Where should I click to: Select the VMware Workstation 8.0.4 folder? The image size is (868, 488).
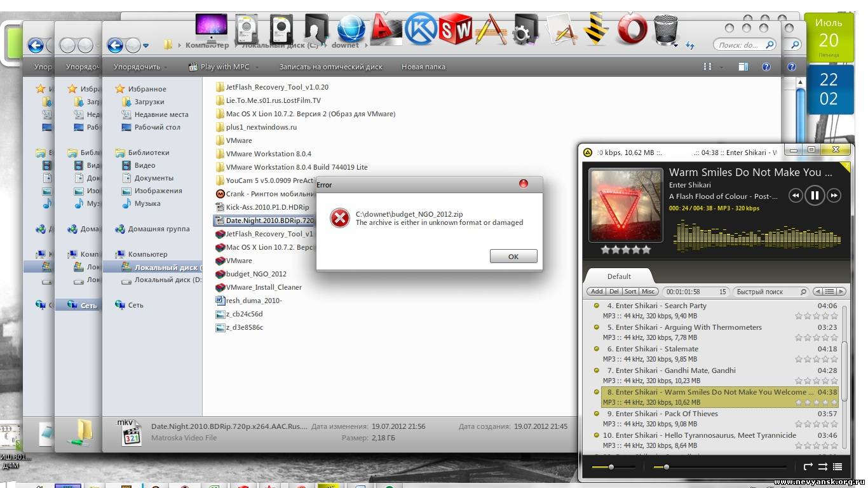(264, 154)
